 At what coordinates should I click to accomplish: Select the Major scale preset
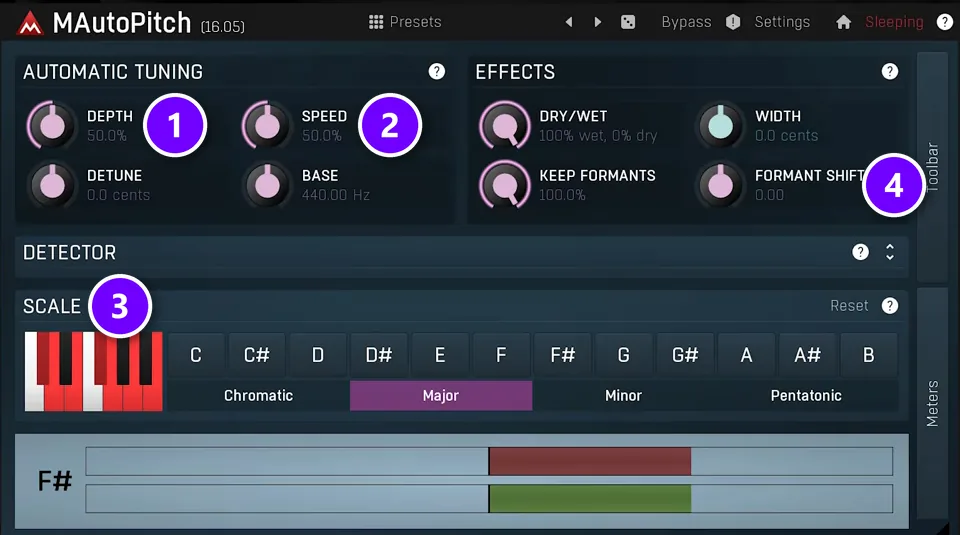point(441,395)
